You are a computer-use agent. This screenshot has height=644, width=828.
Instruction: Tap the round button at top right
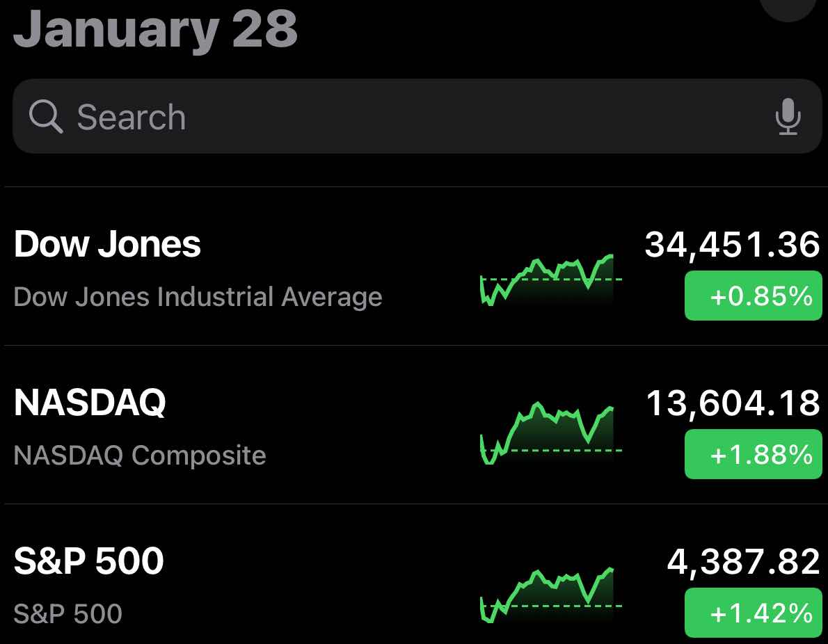pos(789,8)
